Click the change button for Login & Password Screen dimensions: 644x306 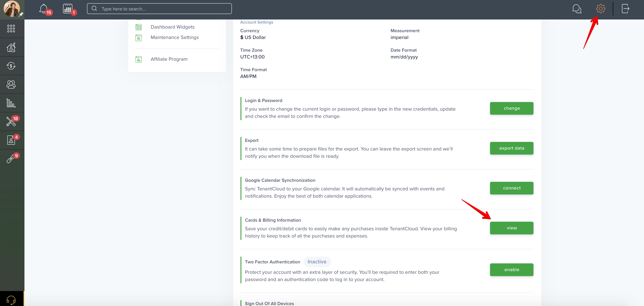(512, 108)
